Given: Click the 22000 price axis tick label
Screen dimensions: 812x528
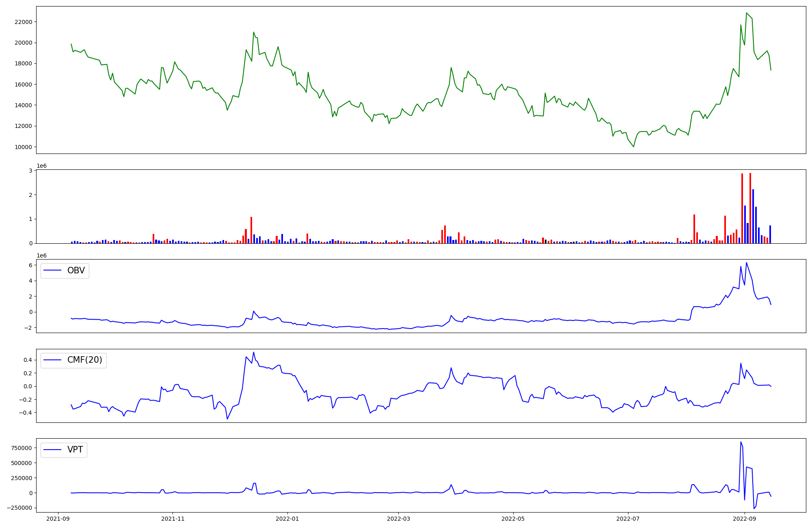Looking at the screenshot, I should click(x=23, y=22).
